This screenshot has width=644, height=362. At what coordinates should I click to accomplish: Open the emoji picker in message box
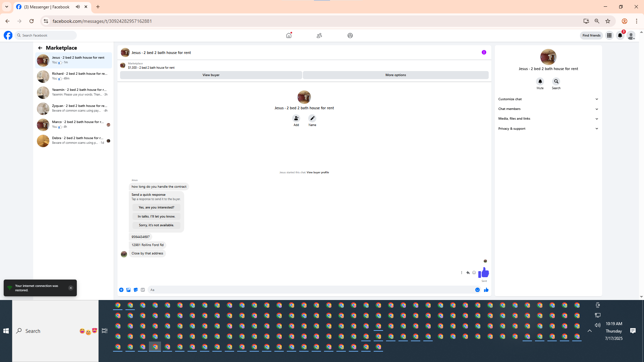(x=477, y=290)
